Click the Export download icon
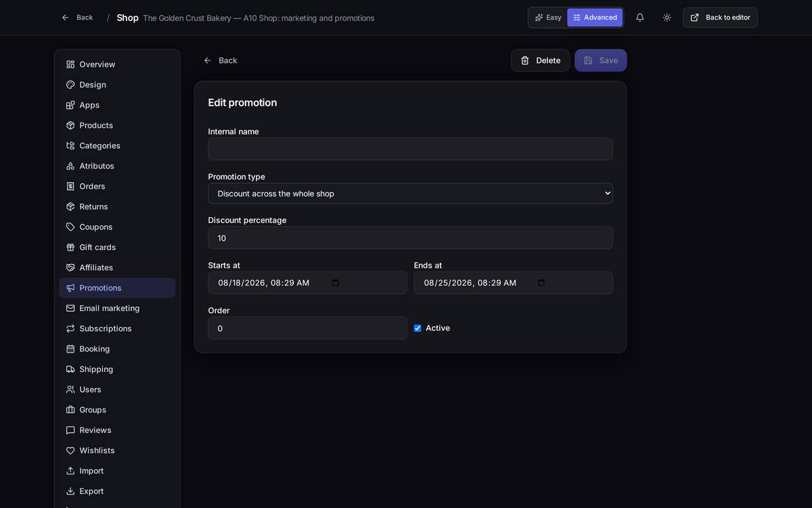 point(70,491)
